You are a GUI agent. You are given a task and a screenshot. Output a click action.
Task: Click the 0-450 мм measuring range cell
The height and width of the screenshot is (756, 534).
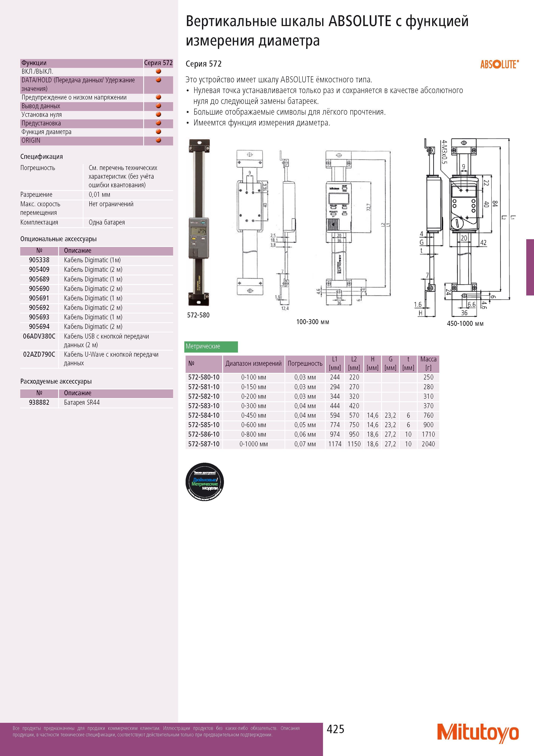coord(254,415)
